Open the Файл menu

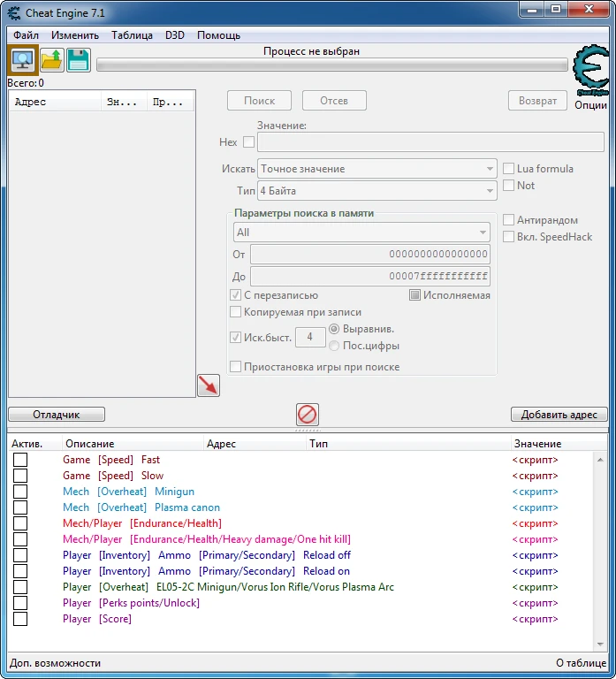26,35
